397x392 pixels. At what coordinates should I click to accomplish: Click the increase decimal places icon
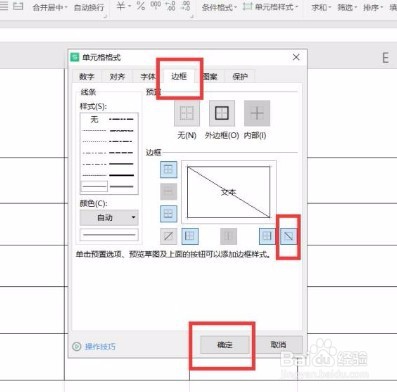[170, 6]
